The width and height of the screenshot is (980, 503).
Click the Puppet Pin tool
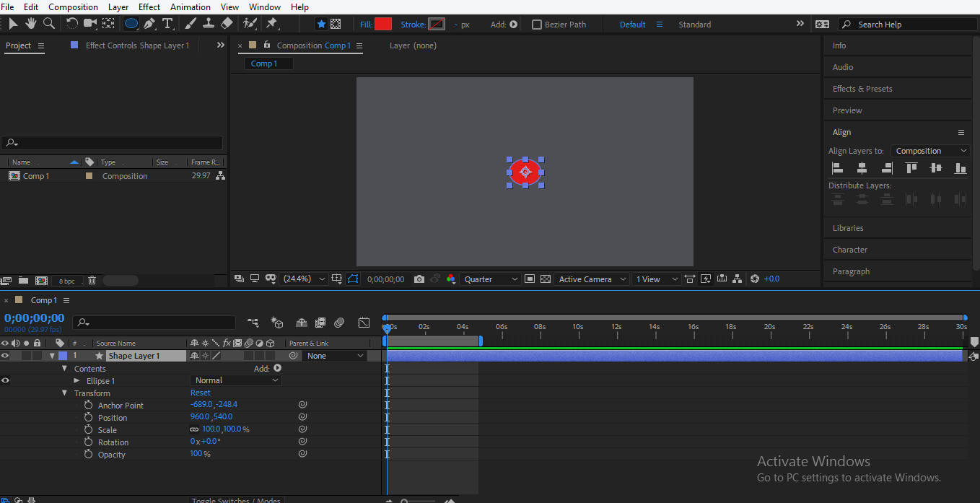272,24
